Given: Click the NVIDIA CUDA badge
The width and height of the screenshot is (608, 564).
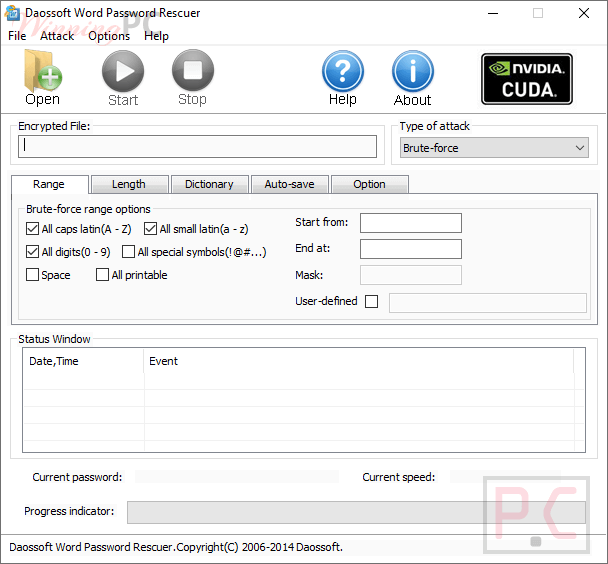Looking at the screenshot, I should pyautogui.click(x=527, y=79).
